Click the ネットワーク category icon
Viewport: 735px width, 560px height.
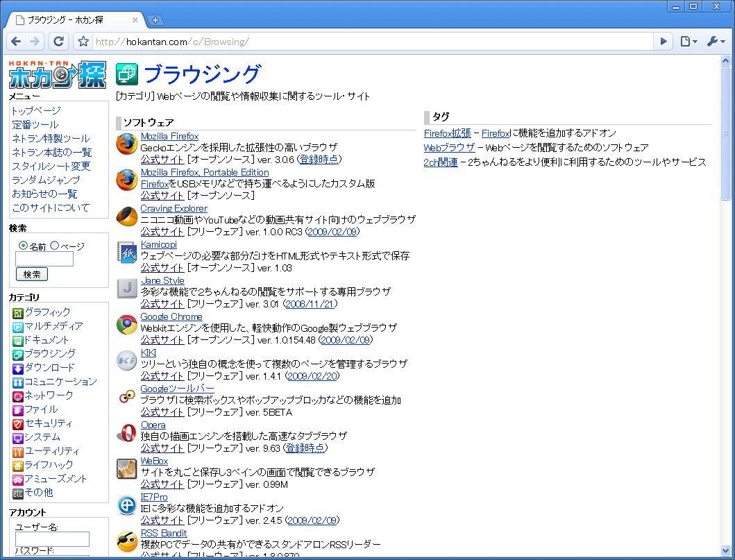18,396
